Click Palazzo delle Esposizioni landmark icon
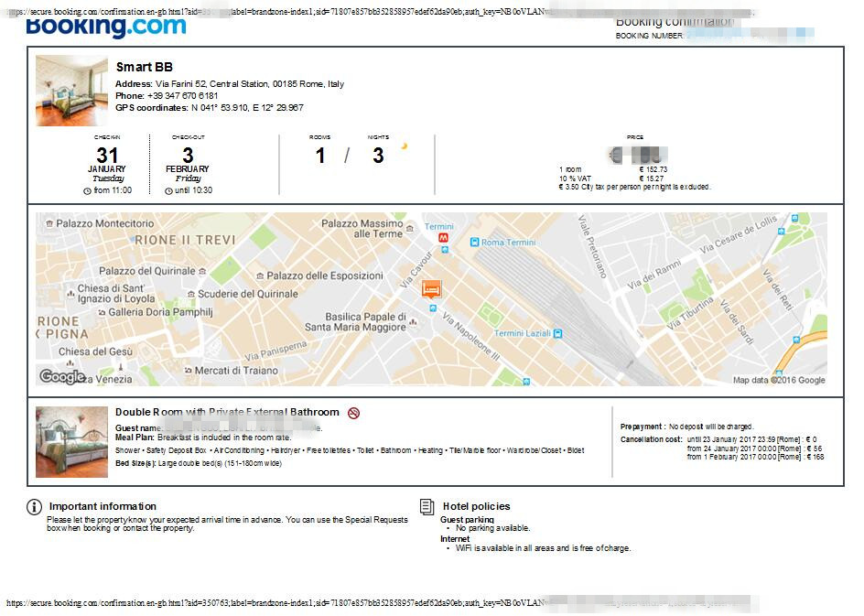 click(260, 276)
